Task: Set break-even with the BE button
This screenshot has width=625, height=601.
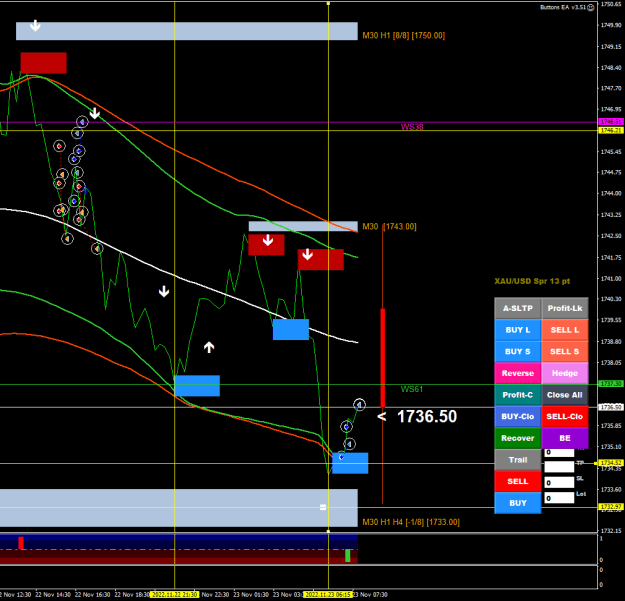Action: click(x=565, y=438)
